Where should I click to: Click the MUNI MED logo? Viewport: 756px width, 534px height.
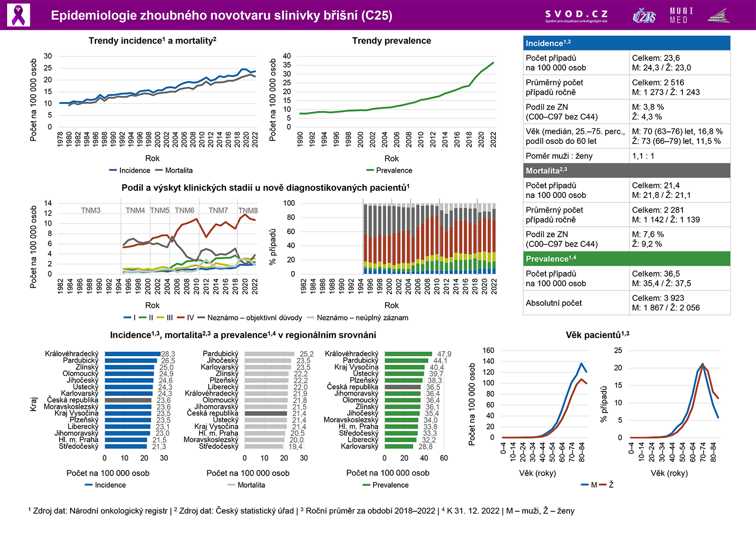coord(681,16)
